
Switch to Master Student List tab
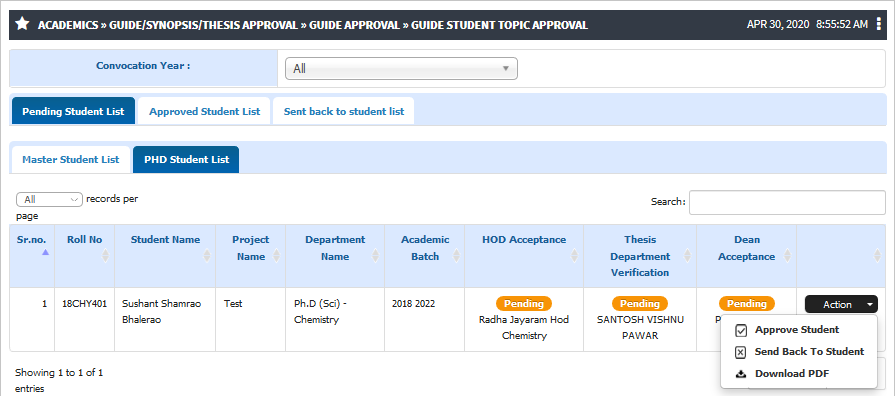coord(71,159)
